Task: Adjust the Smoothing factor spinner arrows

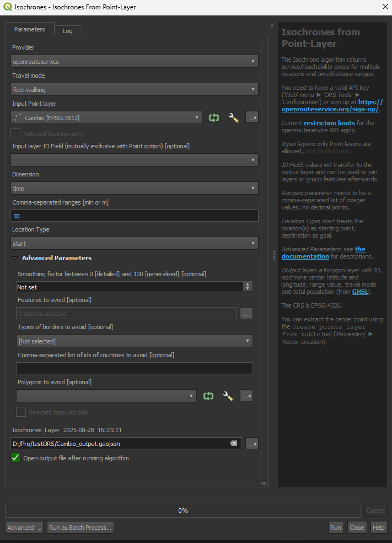Action: point(248,287)
